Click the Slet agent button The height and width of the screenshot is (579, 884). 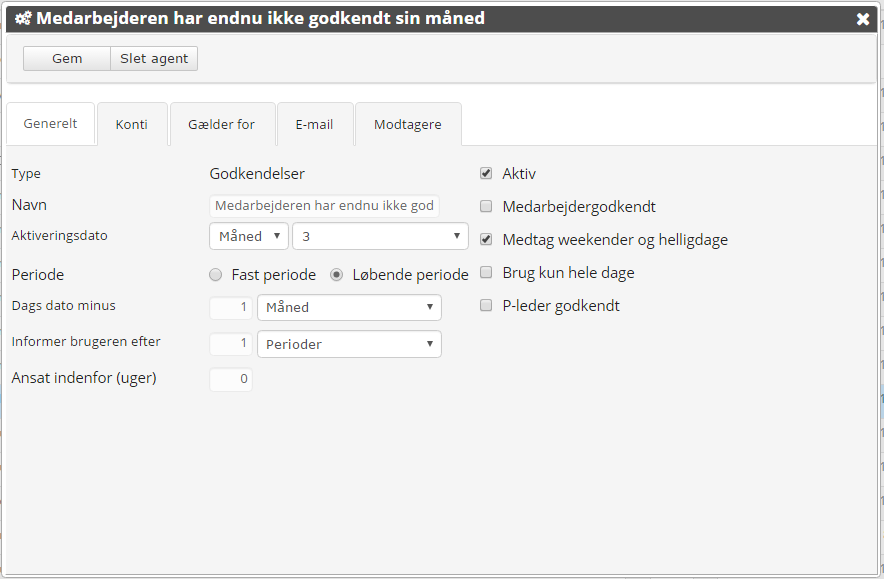point(153,58)
